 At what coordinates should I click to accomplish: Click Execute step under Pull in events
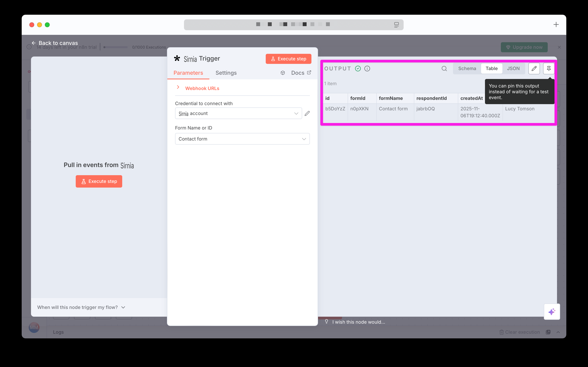pyautogui.click(x=99, y=181)
